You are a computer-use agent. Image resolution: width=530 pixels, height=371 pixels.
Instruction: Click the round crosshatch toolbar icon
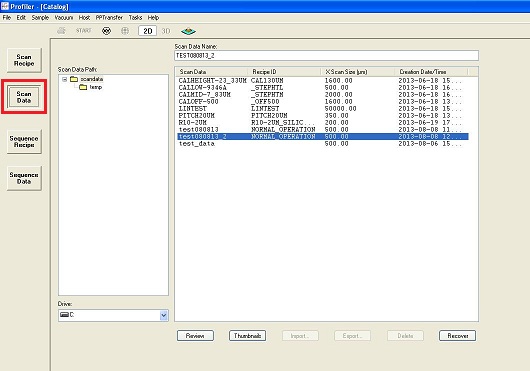(x=106, y=31)
